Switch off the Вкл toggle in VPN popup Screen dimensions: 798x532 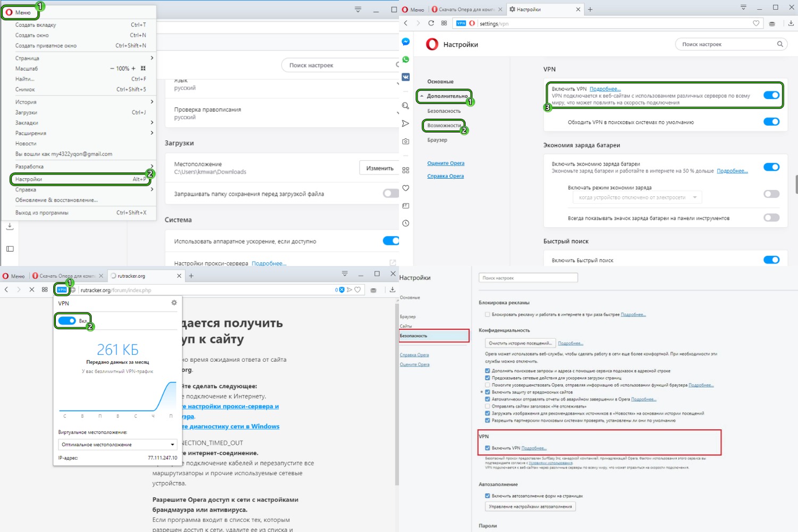67,321
